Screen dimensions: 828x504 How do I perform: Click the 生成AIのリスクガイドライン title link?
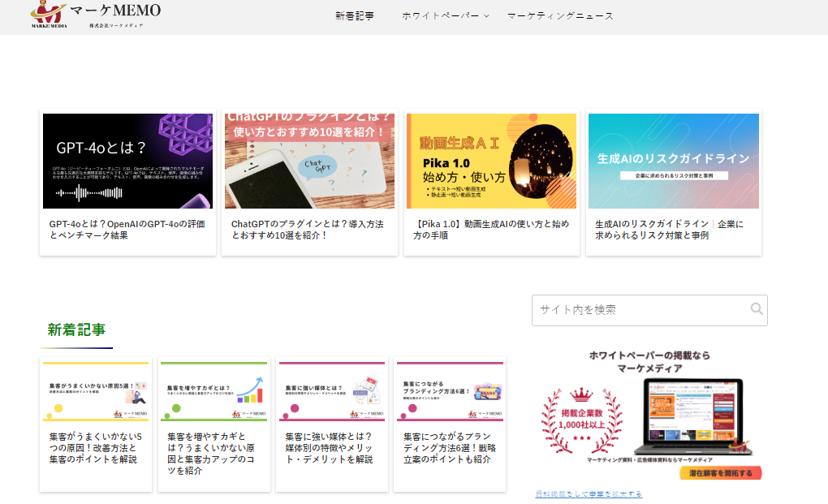669,230
